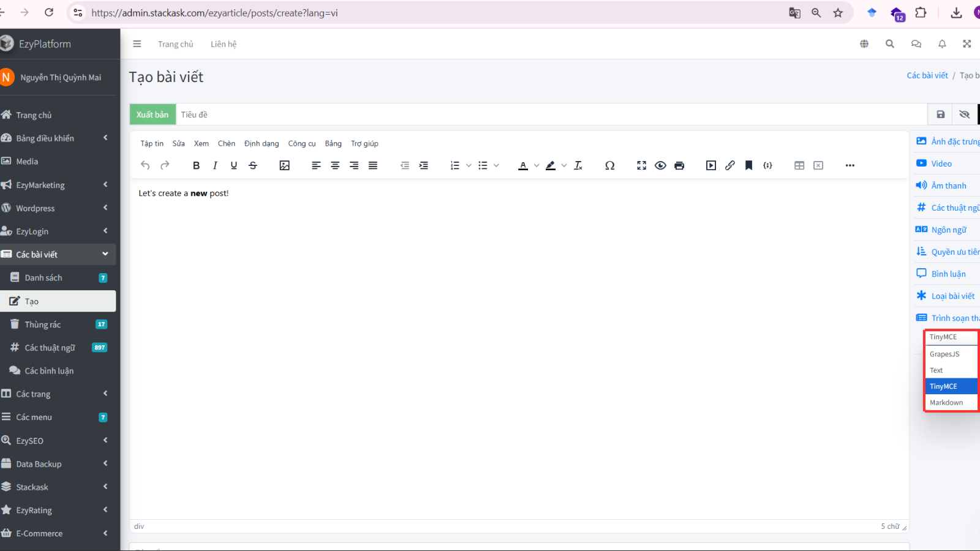Apply the background highlight color
This screenshot has height=551, width=980.
click(x=551, y=165)
